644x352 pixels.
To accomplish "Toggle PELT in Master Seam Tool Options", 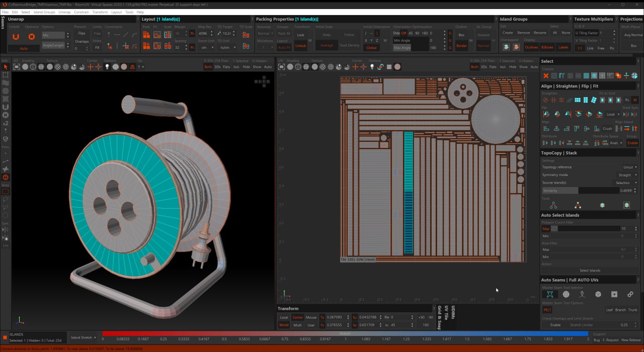I will coord(547,310).
